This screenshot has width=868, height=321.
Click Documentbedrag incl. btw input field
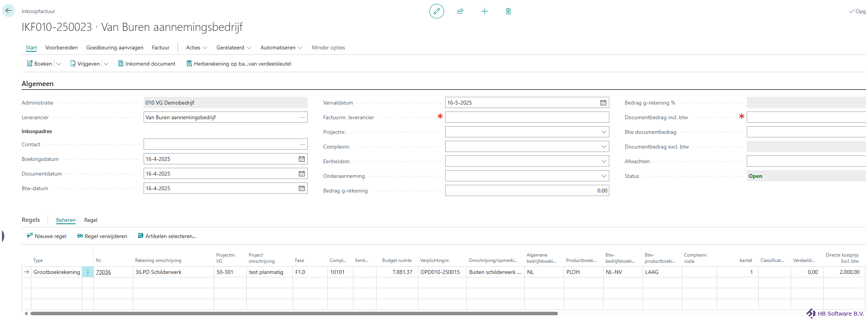click(x=806, y=117)
